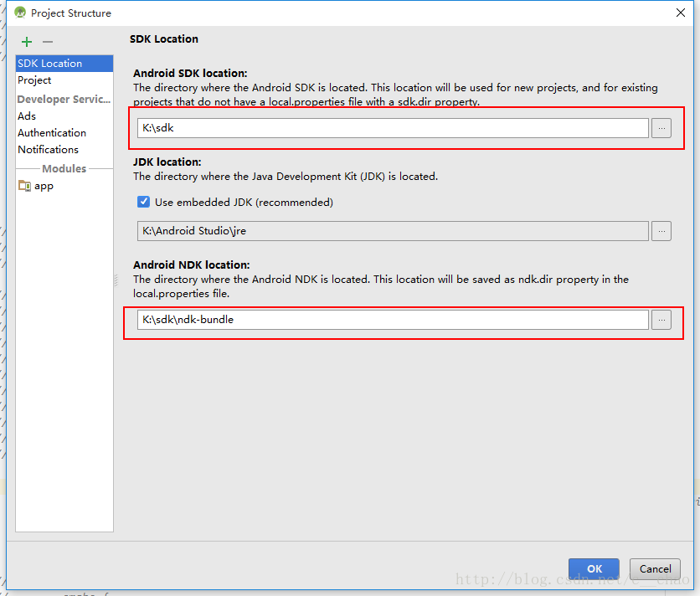
Task: Click the Modules section label
Action: (x=64, y=169)
